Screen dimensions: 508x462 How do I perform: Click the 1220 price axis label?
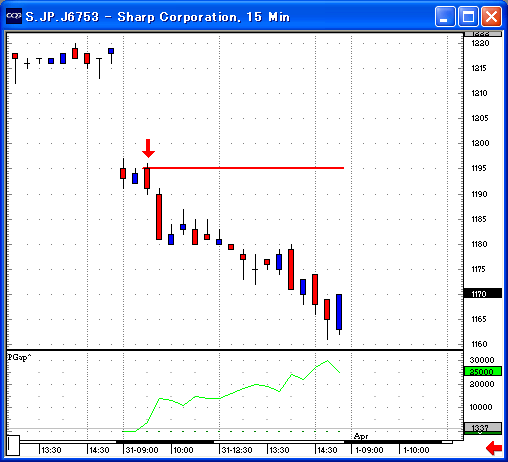[480, 43]
